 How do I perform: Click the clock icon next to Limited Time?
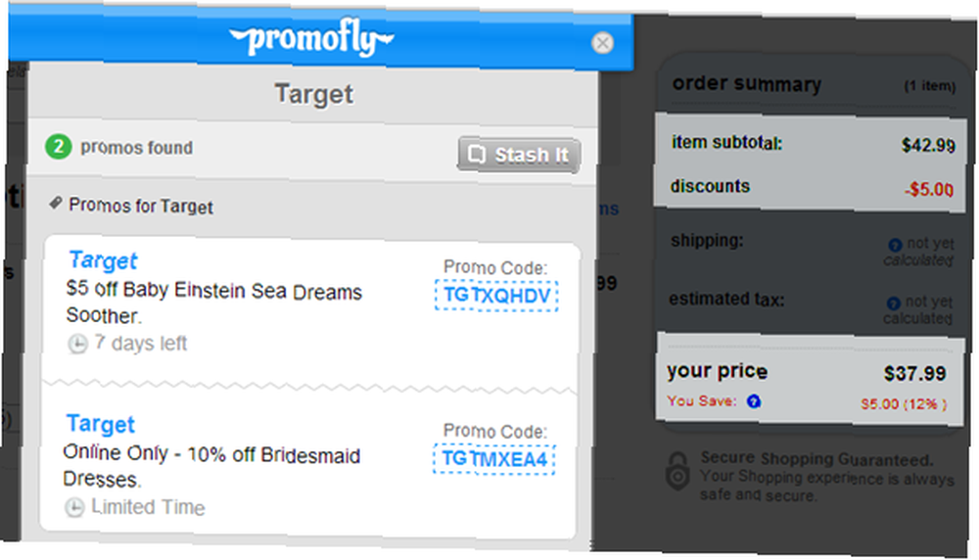(74, 507)
